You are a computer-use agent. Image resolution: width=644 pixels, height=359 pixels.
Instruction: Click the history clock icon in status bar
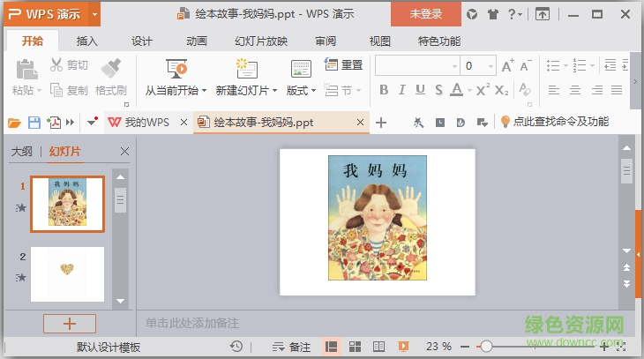click(236, 347)
